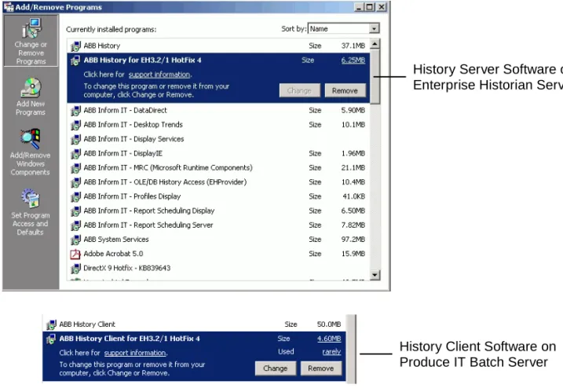Viewport: 563px width, 392px height.
Task: Click icon beside ABB History Client entry
Action: click(x=51, y=324)
